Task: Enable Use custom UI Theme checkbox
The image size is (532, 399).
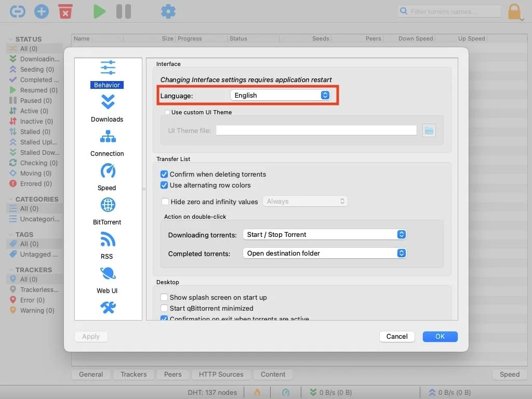Action: 167,112
